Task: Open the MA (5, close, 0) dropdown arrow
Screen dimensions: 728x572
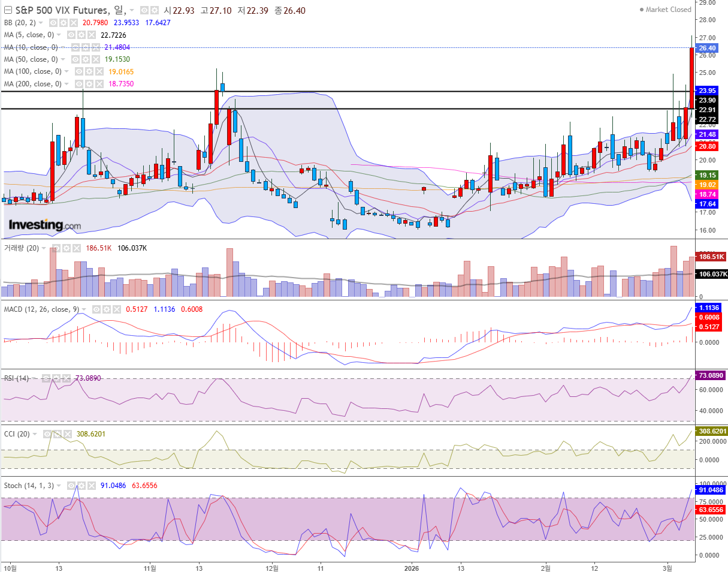Action: click(59, 35)
